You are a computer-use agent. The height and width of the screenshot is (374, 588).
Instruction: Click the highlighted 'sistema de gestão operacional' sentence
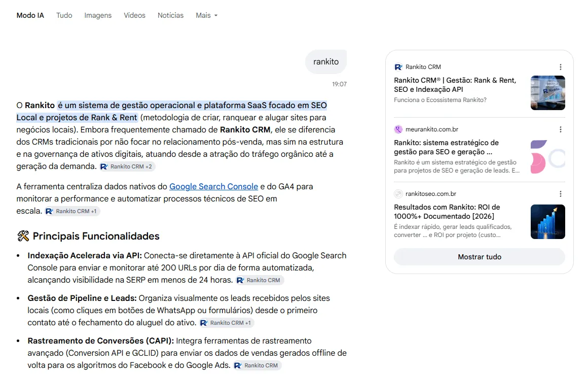(x=171, y=112)
